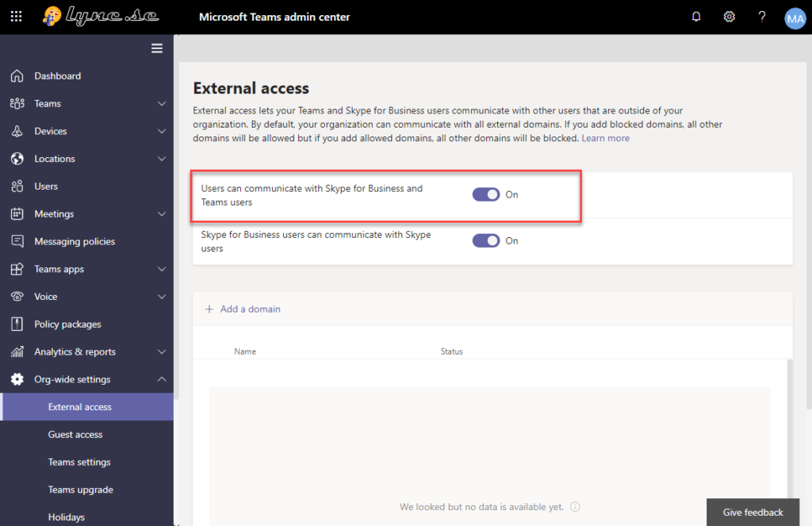Viewport: 812px width, 526px height.
Task: Expand the Meetings menu chevron
Action: [162, 214]
